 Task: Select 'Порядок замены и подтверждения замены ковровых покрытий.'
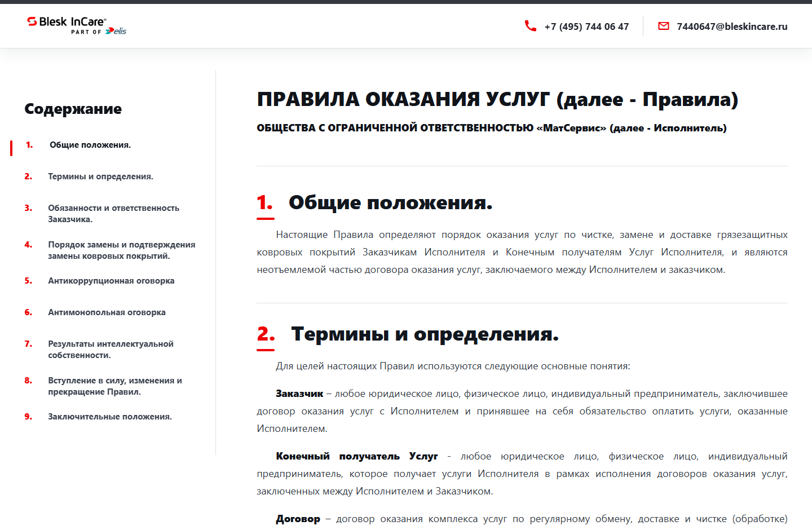[x=121, y=250]
